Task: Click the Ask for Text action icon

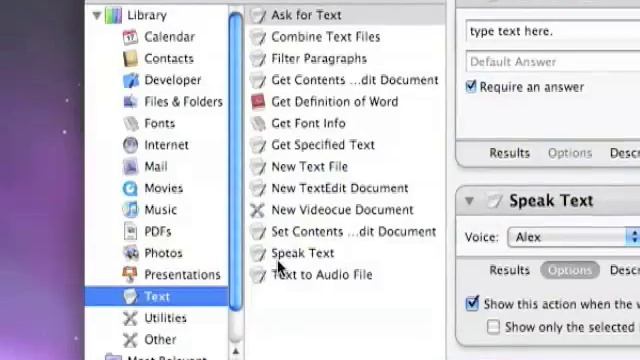Action: click(258, 16)
